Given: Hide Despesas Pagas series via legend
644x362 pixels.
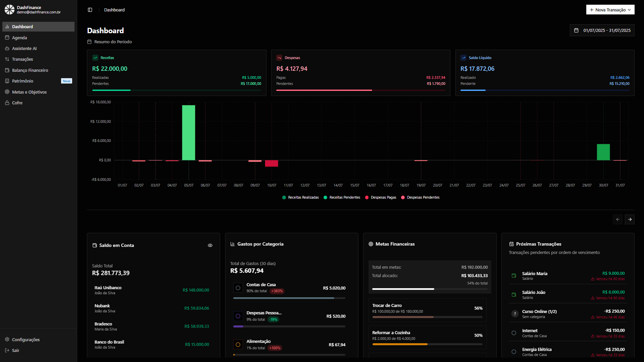Looking at the screenshot, I should [381, 197].
